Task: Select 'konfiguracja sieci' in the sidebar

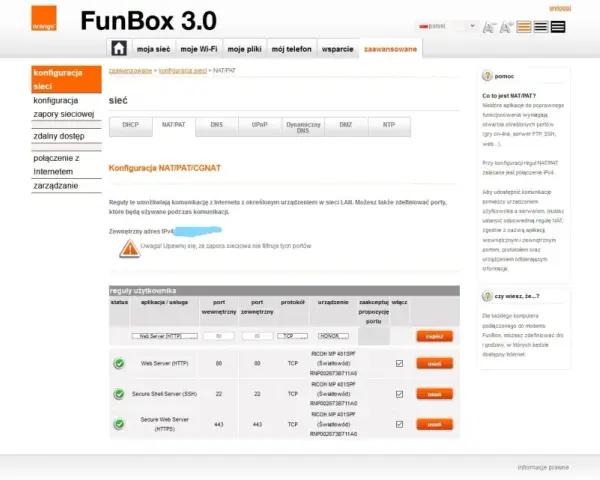Action: (67, 79)
